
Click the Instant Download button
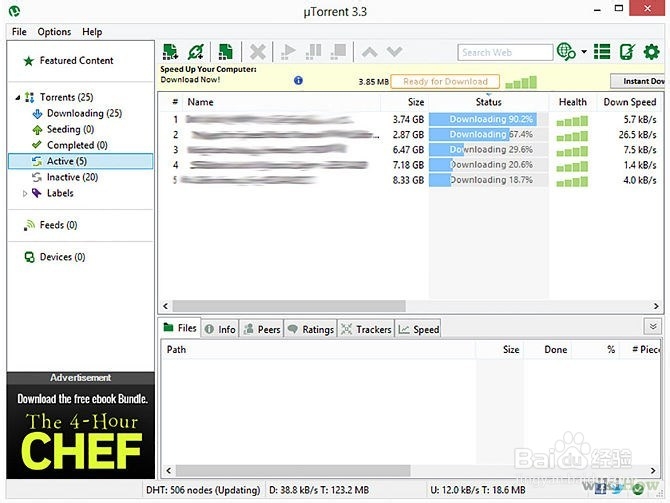pos(638,81)
